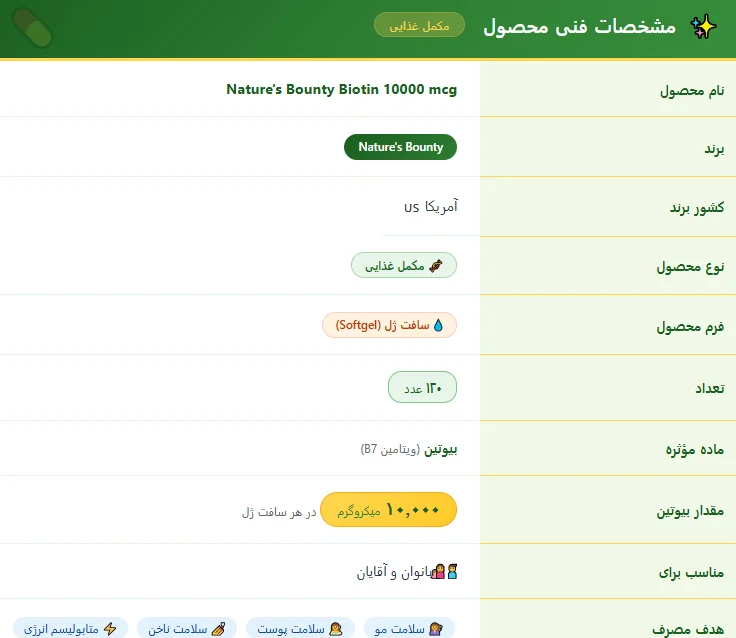This screenshot has height=638, width=736.
Task: Click the product name 'Nature's Bounty Biotin 10000 mcg'
Action: pos(341,89)
